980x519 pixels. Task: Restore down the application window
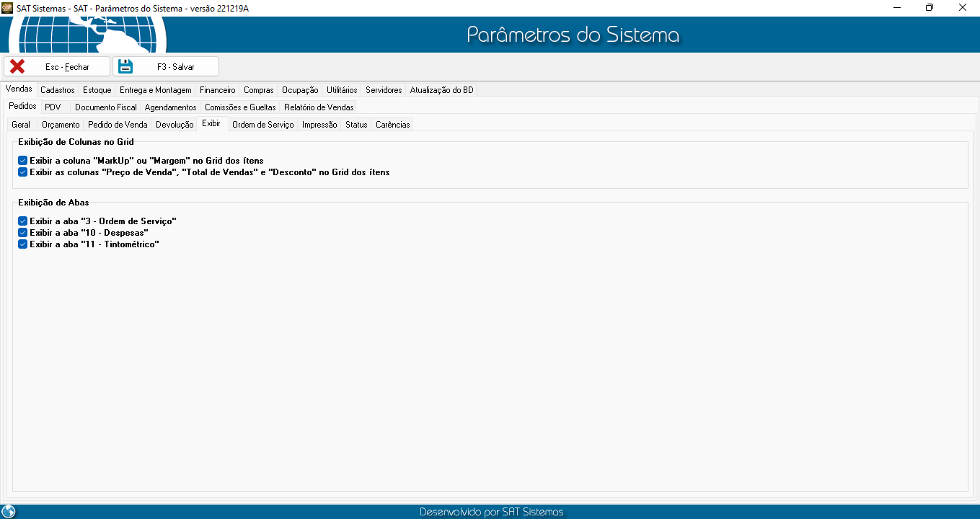click(930, 8)
